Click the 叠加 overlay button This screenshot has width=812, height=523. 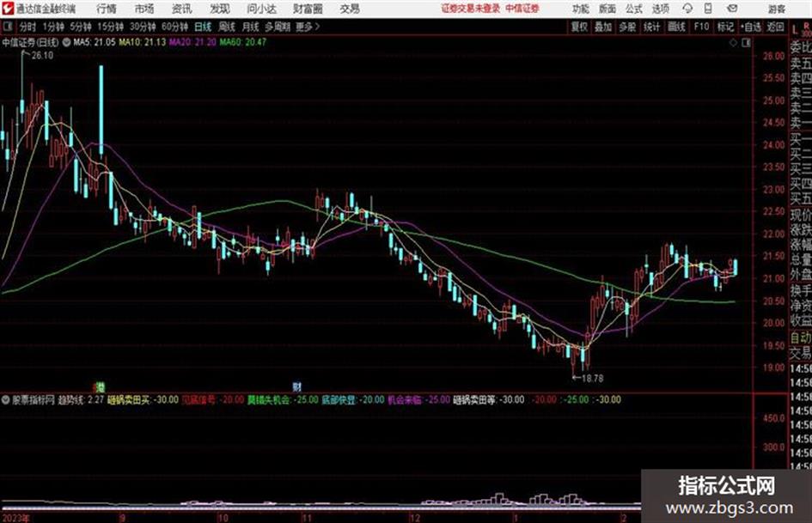pyautogui.click(x=603, y=27)
